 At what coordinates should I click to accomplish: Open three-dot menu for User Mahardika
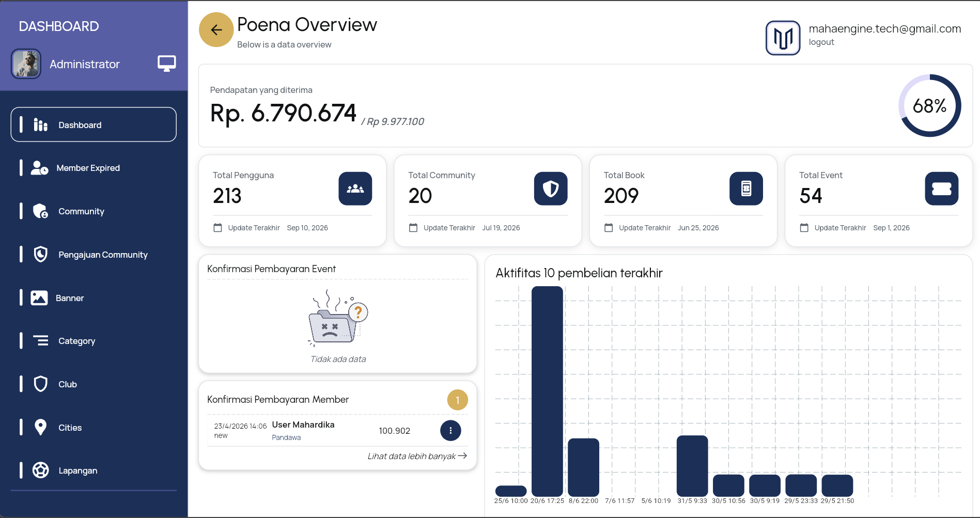click(450, 430)
